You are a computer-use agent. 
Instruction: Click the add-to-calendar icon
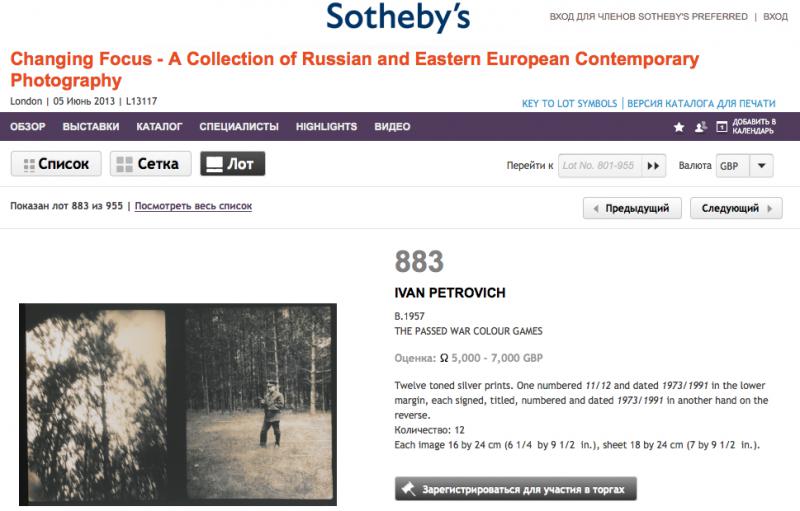tap(722, 127)
